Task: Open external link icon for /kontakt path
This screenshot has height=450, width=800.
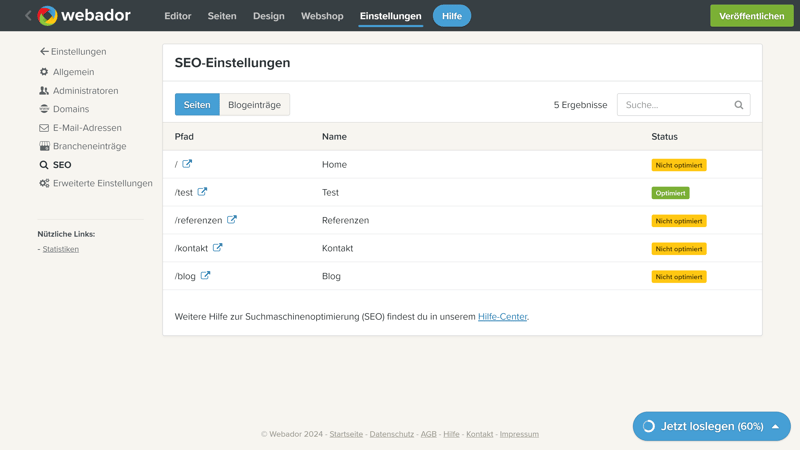Action: 217,248
